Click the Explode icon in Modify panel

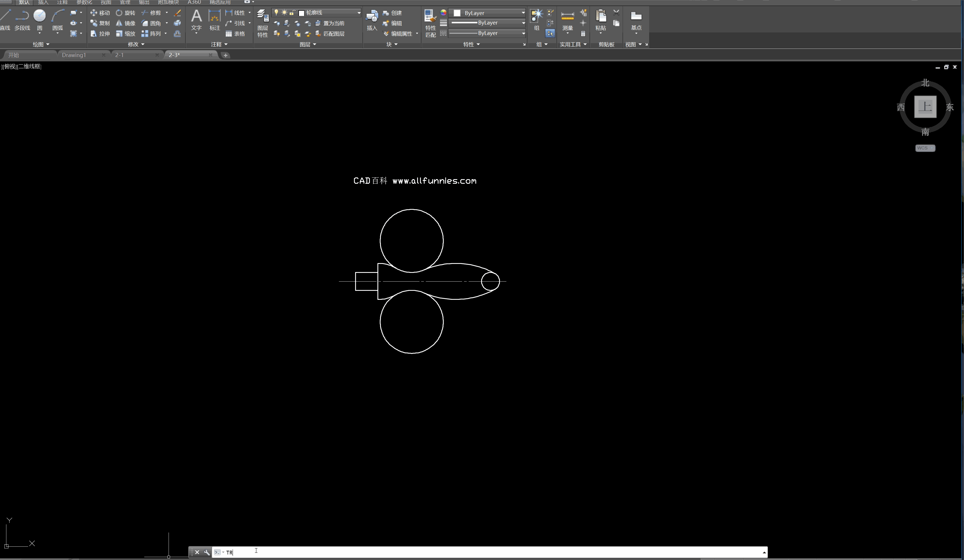pyautogui.click(x=178, y=23)
